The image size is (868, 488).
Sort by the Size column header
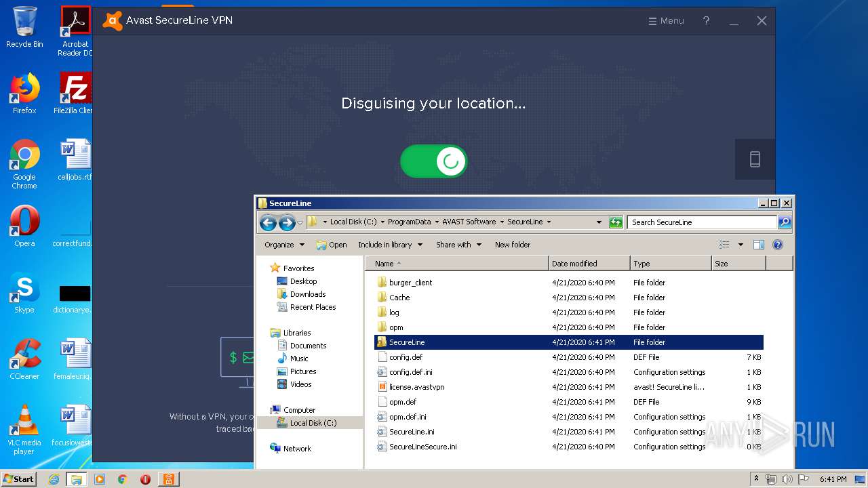tap(738, 264)
